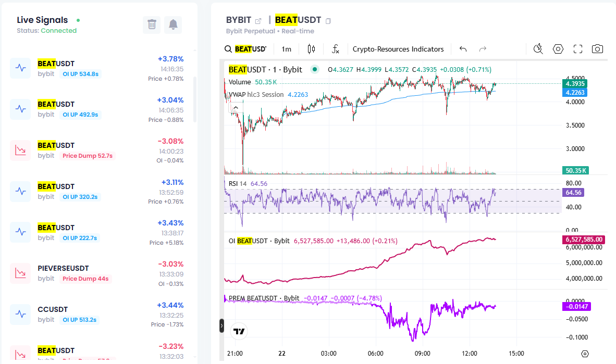The image size is (616, 364).
Task: Take a chart snapshot with camera icon
Action: click(597, 49)
